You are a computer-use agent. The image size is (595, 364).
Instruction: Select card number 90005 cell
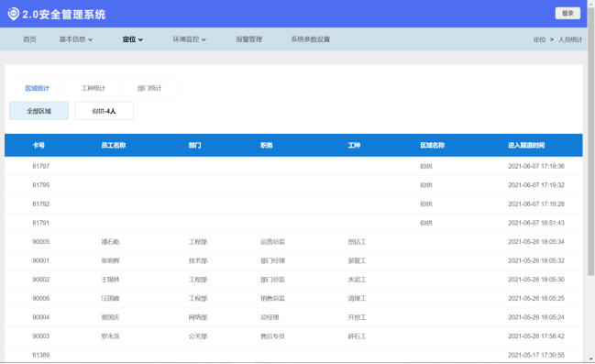coord(41,242)
